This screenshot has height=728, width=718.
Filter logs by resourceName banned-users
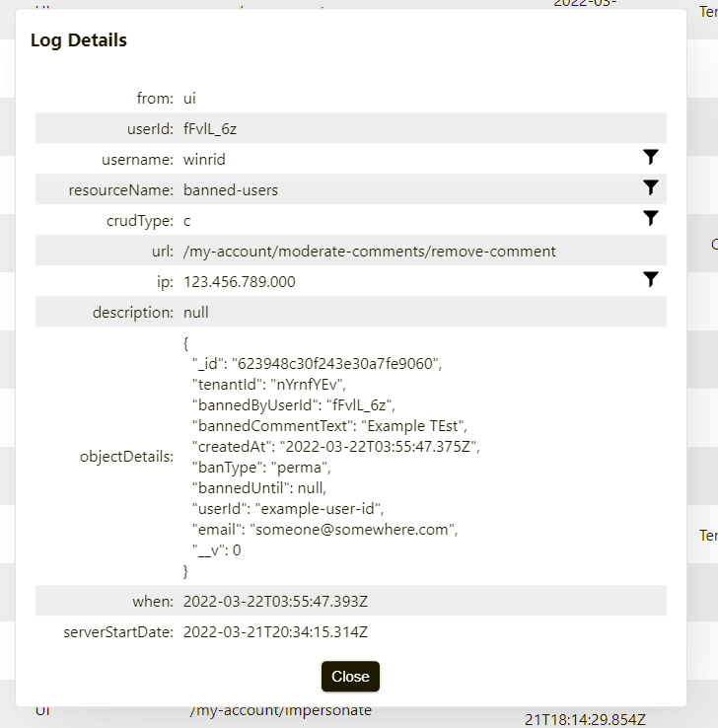click(650, 188)
